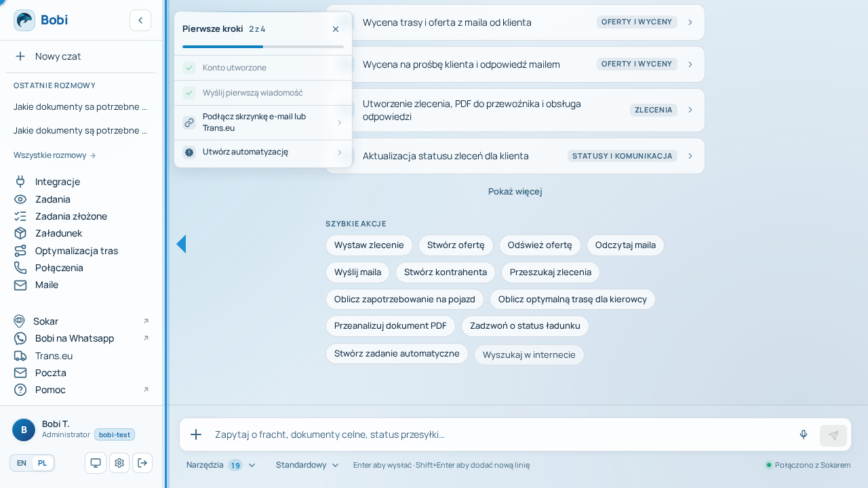Image resolution: width=868 pixels, height=488 pixels.
Task: Click Pokaż więcej link
Action: tap(515, 191)
